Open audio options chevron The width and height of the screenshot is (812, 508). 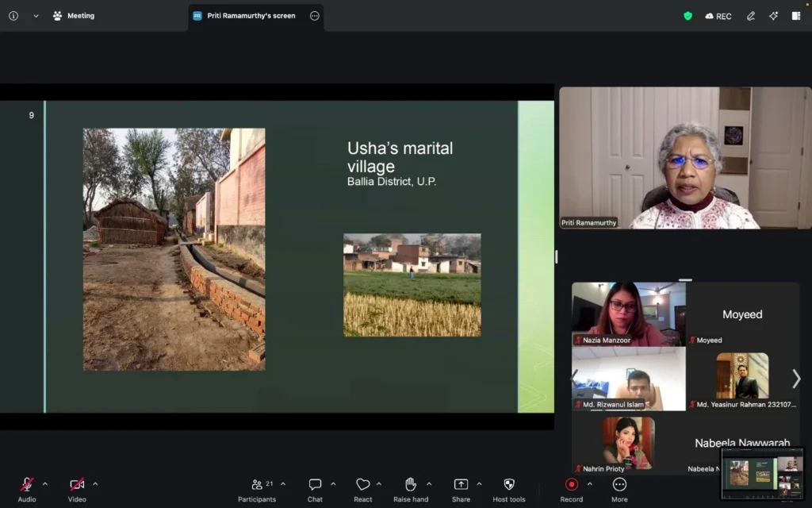pyautogui.click(x=44, y=484)
